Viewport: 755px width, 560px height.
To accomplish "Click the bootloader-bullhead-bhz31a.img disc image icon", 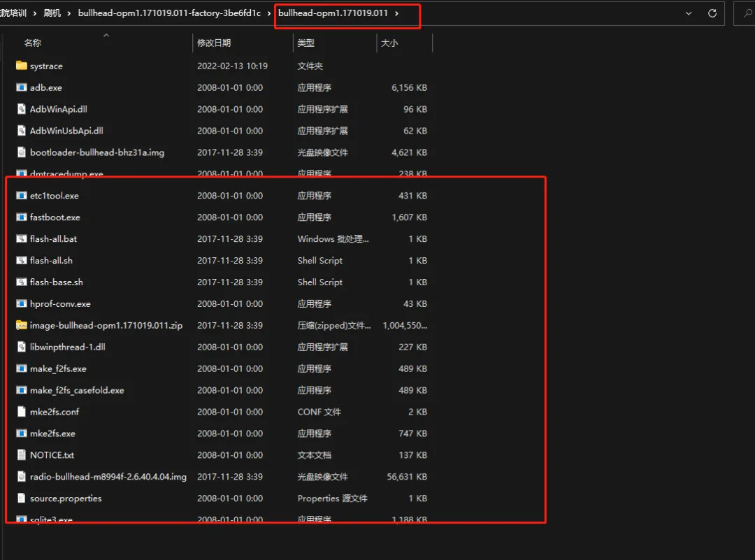I will click(x=21, y=152).
